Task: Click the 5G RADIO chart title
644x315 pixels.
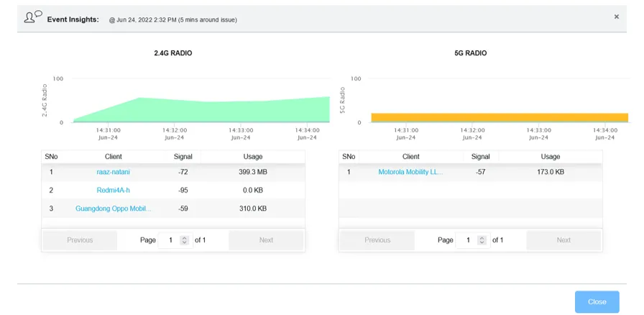Action: [x=471, y=53]
